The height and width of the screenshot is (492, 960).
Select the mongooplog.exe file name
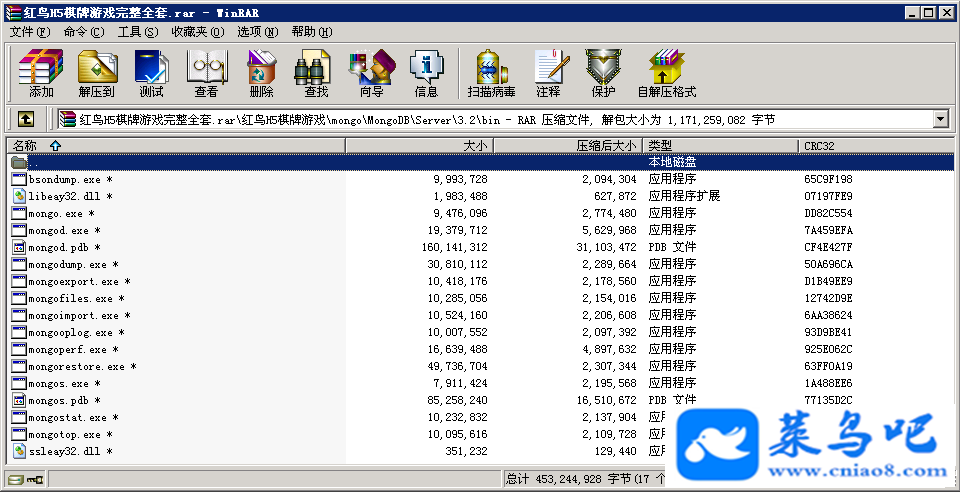(70, 333)
